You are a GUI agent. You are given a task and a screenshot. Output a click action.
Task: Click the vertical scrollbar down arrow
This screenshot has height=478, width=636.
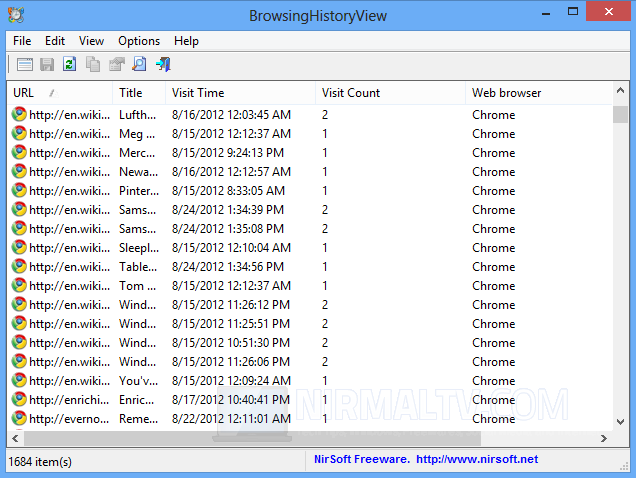(x=620, y=422)
